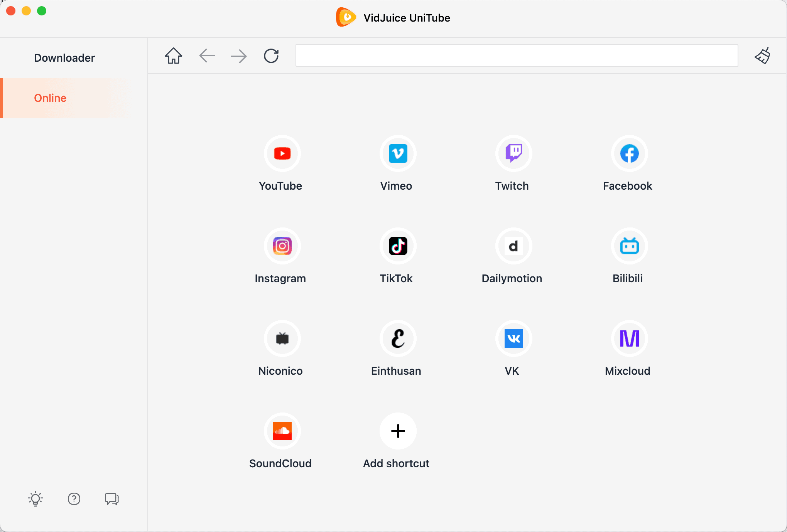Open the SoundCloud shortcut

click(282, 431)
